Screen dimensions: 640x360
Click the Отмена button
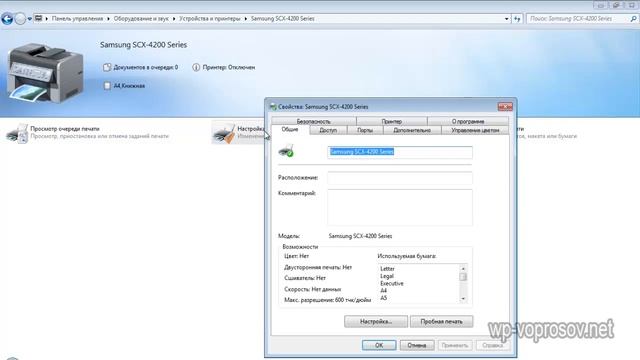coord(417,345)
